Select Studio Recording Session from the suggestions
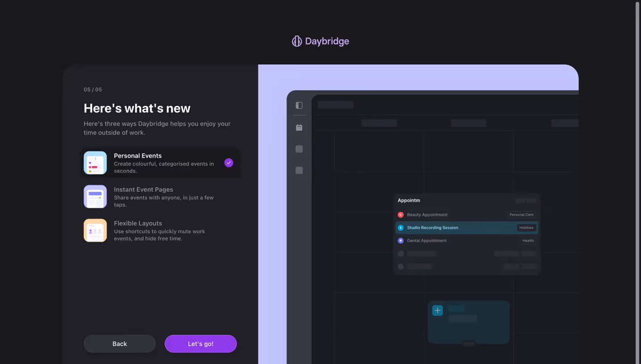Image resolution: width=641 pixels, height=364 pixels. pos(432,227)
